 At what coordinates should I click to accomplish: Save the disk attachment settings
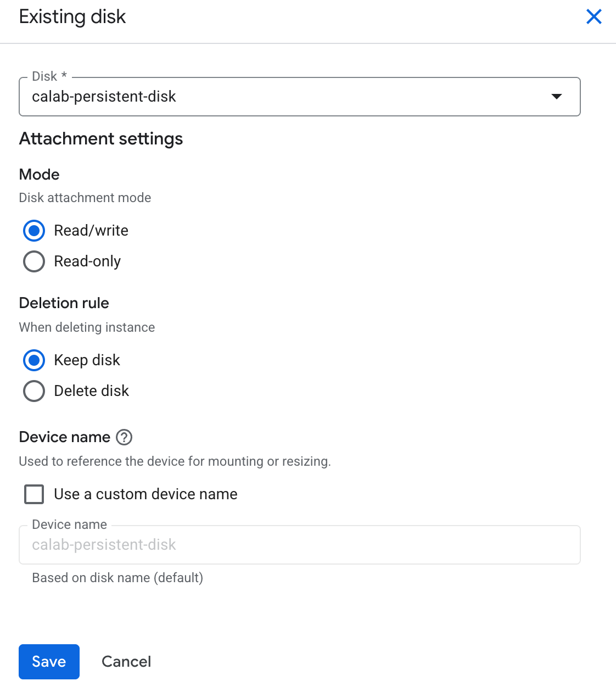[49, 662]
